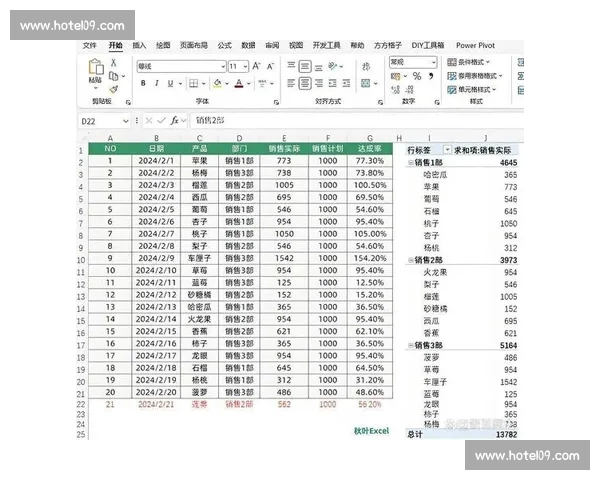
Task: Toggle Italic formatting
Action: (157, 83)
